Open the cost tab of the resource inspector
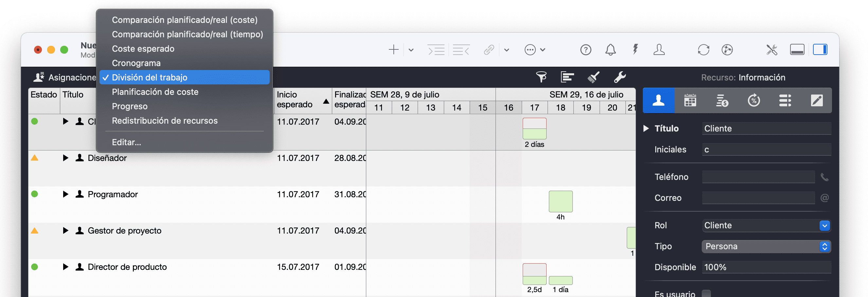The width and height of the screenshot is (868, 297). click(x=721, y=100)
